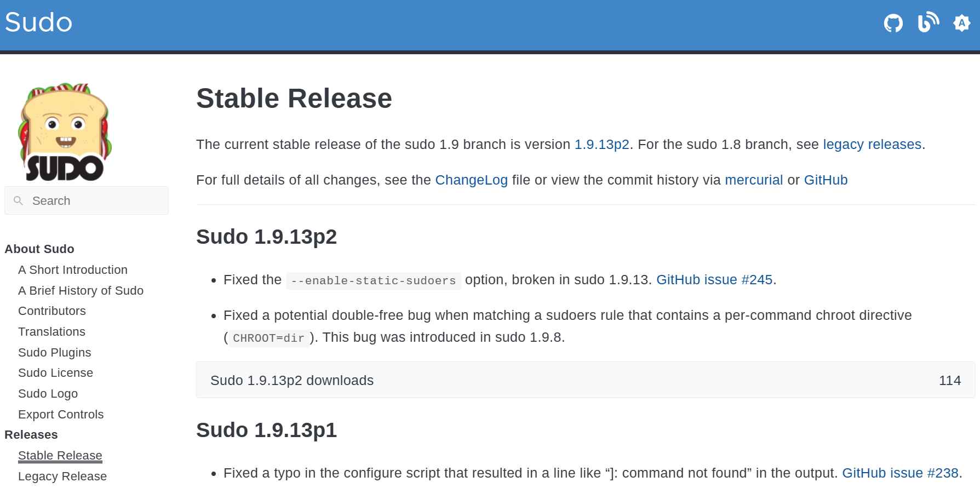980x488 pixels.
Task: Click the 'A' badge icon top right
Action: point(962,22)
